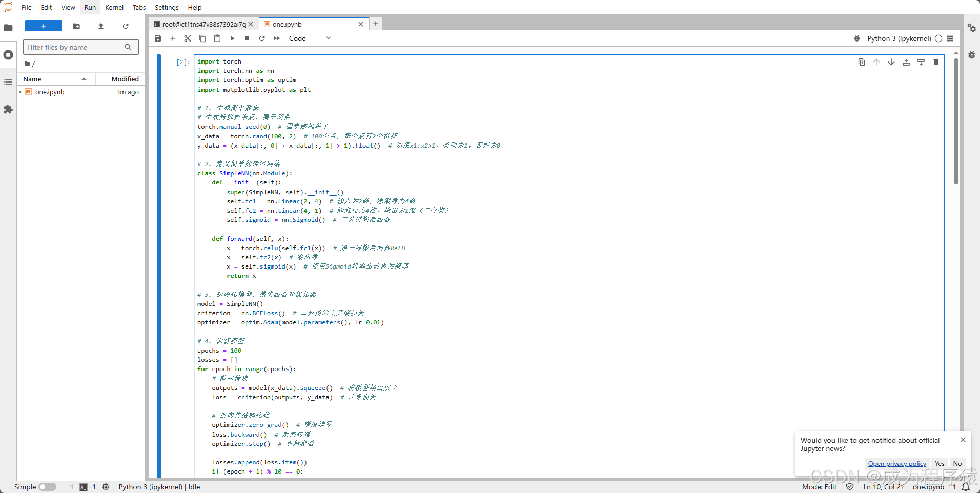Click the Filter files by name field
The image size is (980, 493).
coord(74,47)
